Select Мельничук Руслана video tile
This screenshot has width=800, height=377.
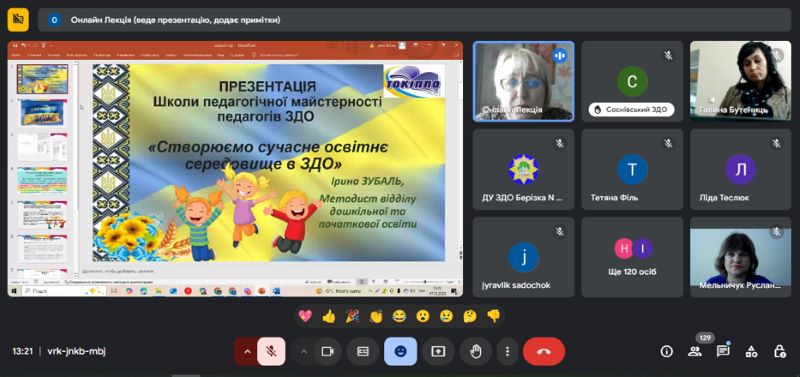click(x=740, y=257)
